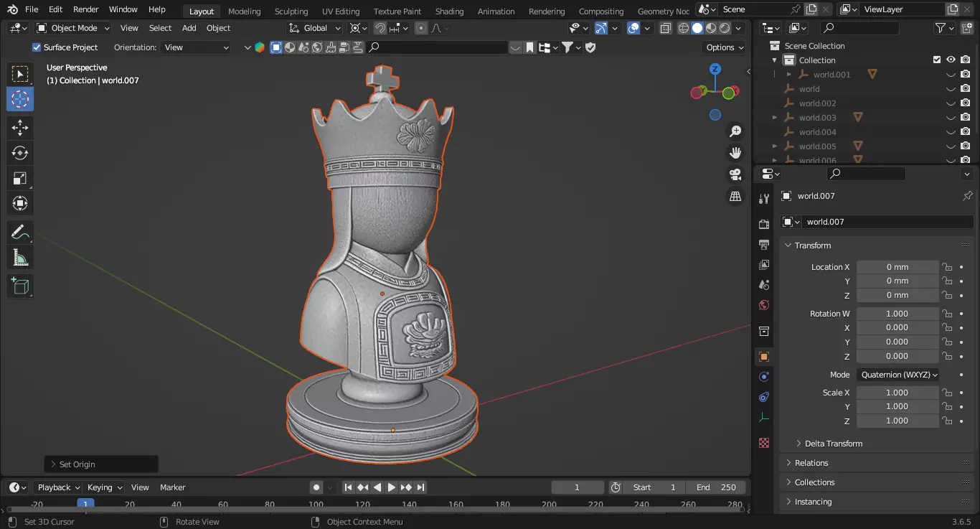
Task: Choose the Move tool
Action: [20, 128]
